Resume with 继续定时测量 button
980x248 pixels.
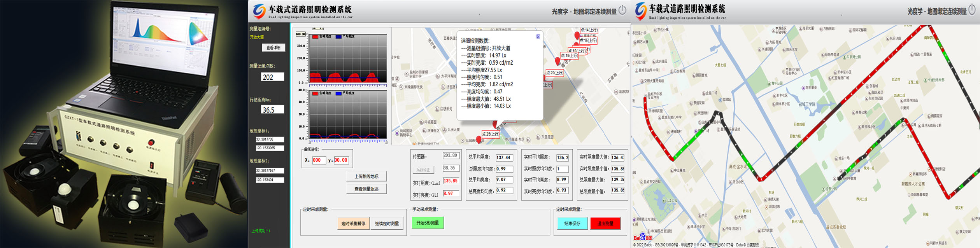click(x=387, y=224)
